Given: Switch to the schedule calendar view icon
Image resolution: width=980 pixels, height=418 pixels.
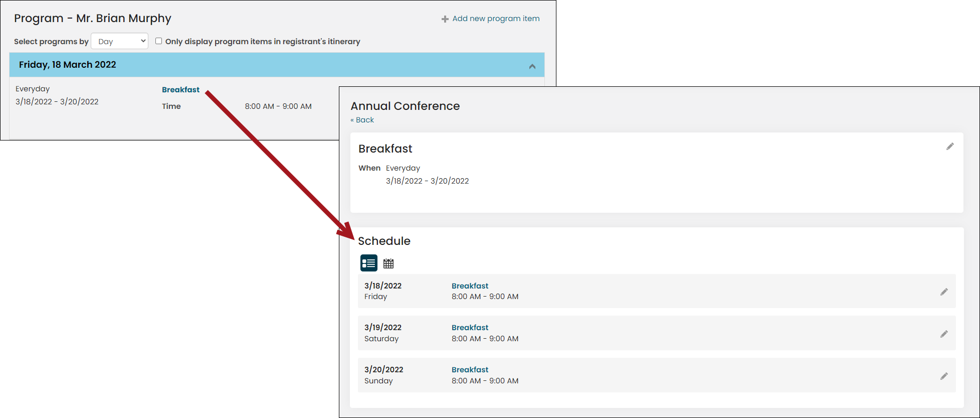Looking at the screenshot, I should pyautogui.click(x=388, y=263).
